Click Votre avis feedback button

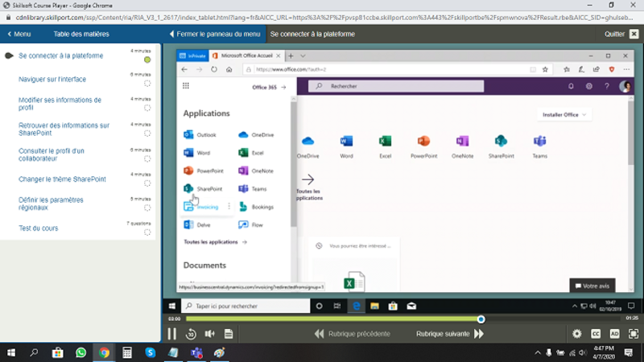(x=592, y=286)
